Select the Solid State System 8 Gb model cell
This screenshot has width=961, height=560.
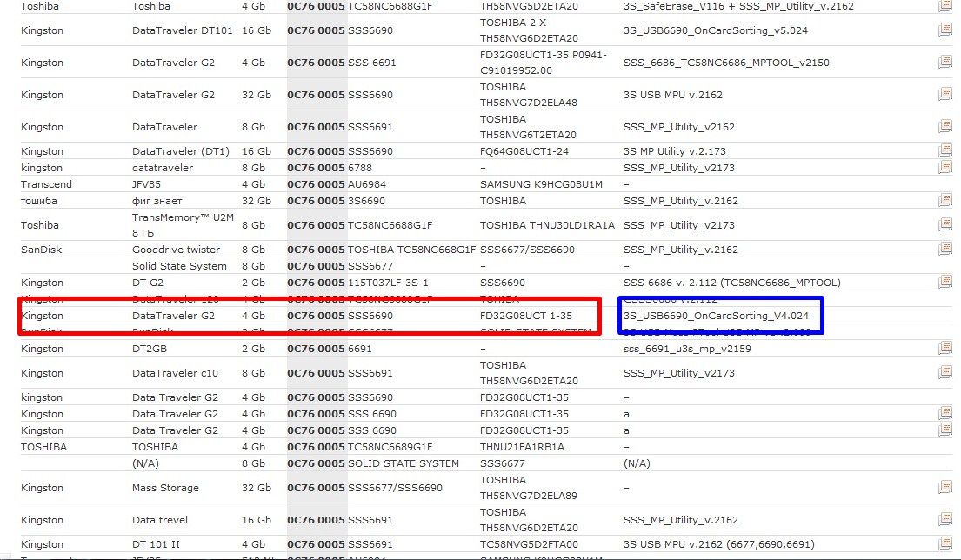pos(179,266)
